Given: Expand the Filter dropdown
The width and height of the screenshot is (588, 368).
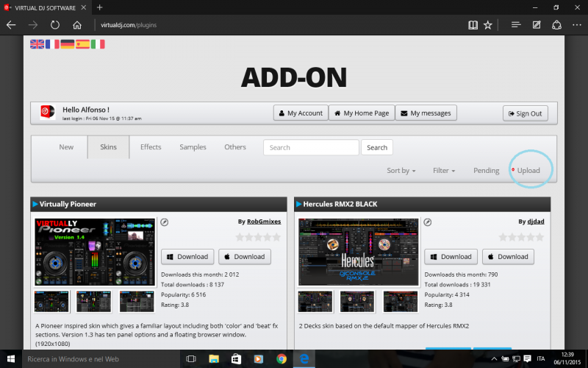Looking at the screenshot, I should point(444,171).
